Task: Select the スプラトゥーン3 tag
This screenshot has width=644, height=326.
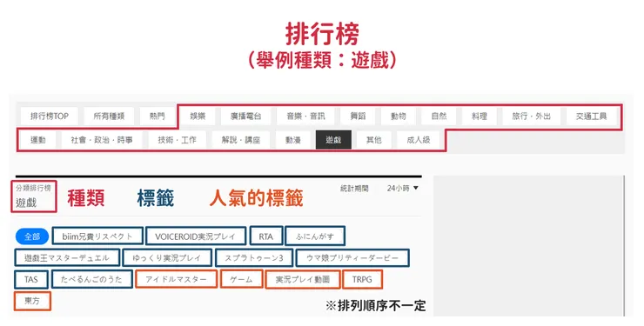Action: [254, 258]
